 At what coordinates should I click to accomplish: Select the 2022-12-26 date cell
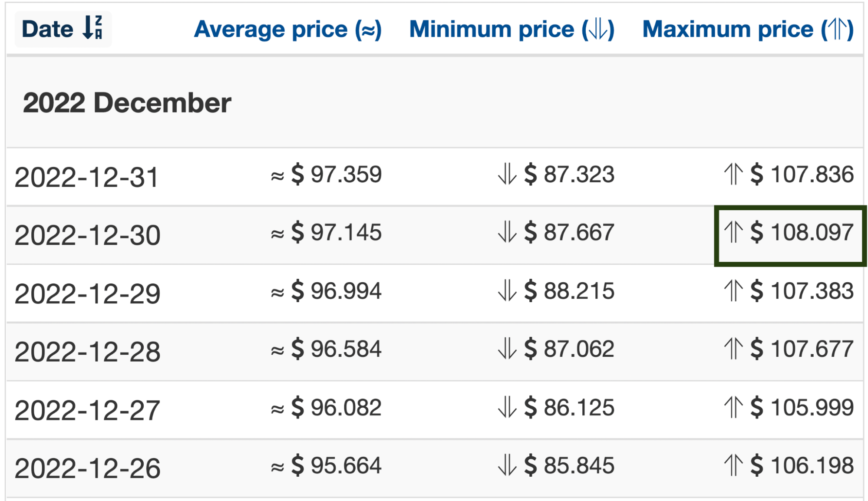(87, 468)
